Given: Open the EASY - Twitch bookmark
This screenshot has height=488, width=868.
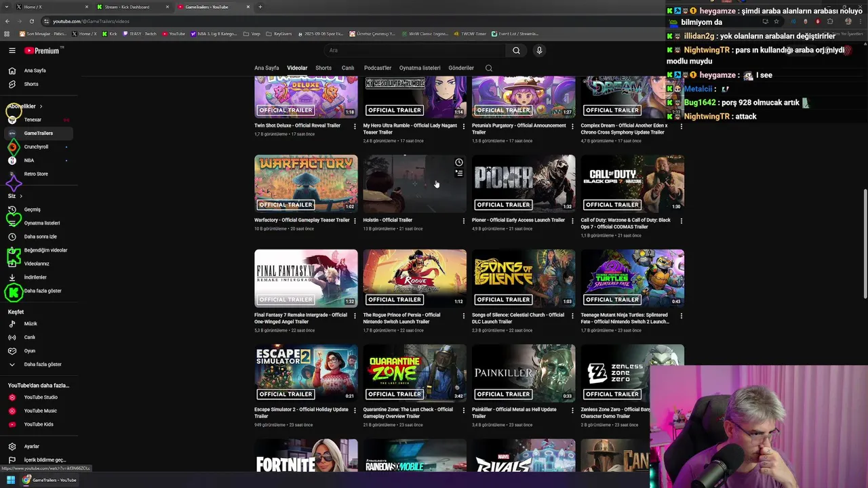Looking at the screenshot, I should (140, 34).
